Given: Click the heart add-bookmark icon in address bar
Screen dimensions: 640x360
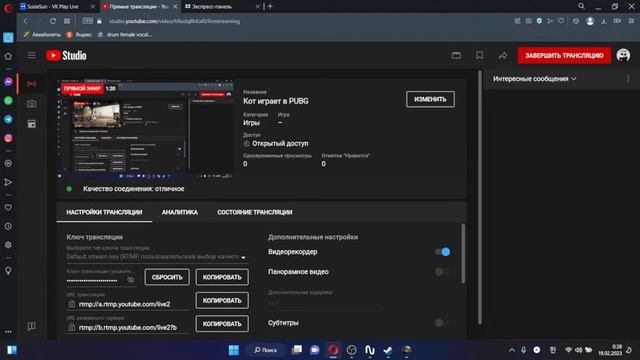Looking at the screenshot, I should pos(561,21).
